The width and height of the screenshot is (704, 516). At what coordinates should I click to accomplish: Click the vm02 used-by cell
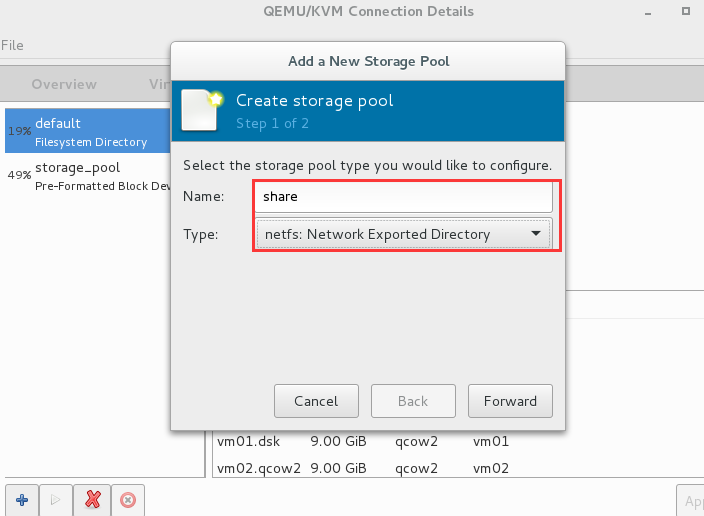coord(491,468)
